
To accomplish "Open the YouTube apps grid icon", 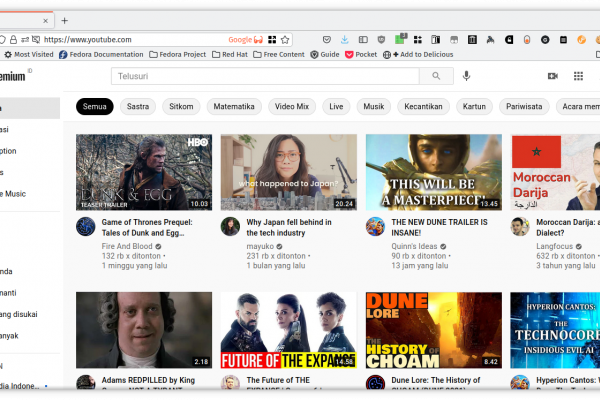I will (x=578, y=76).
